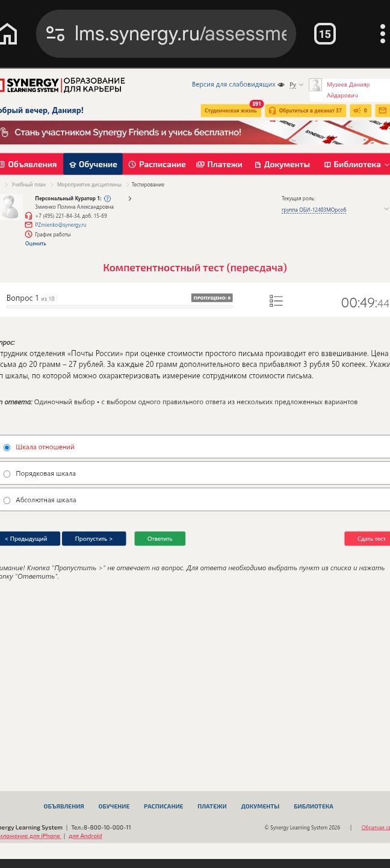Click footer БИБЛИОТЕКА link
The image size is (390, 868).
pos(314,807)
